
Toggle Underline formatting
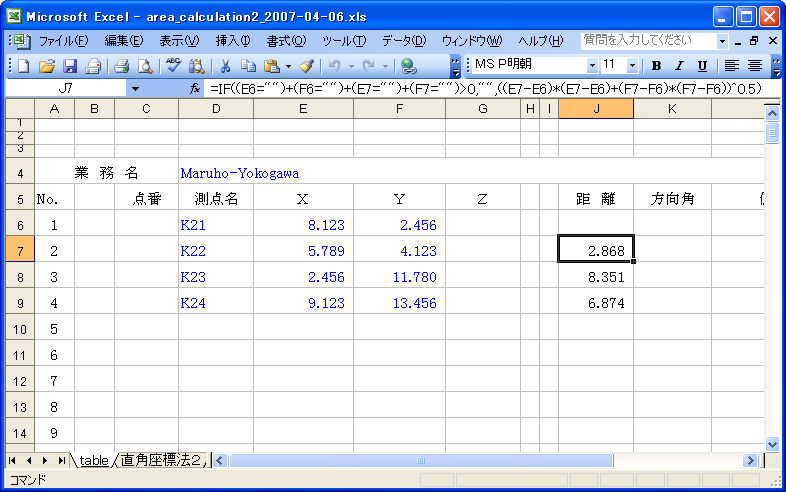point(702,66)
